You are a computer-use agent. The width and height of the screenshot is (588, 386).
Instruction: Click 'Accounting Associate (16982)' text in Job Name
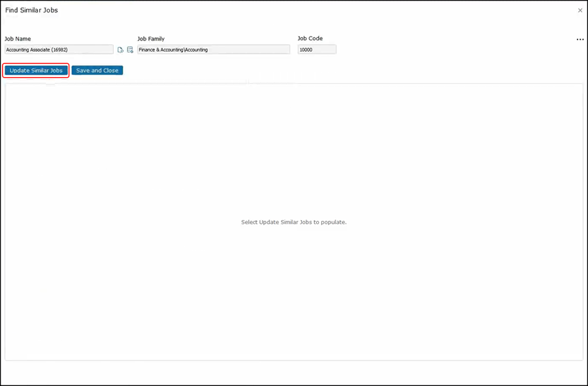[x=37, y=50]
